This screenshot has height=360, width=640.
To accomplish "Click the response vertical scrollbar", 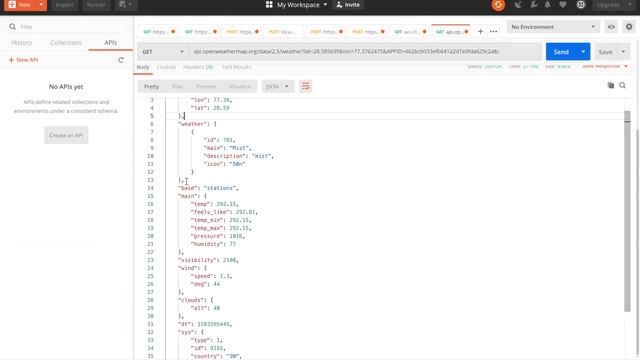I will [627, 212].
